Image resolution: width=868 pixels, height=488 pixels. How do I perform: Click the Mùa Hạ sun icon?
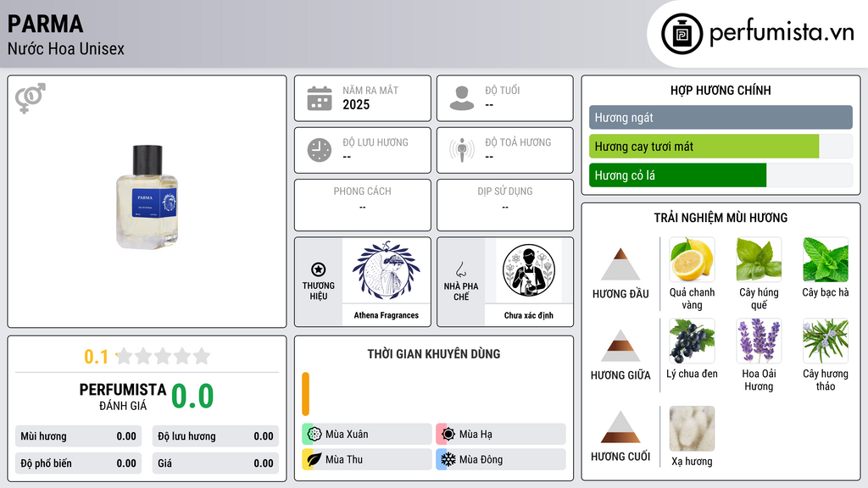448,435
